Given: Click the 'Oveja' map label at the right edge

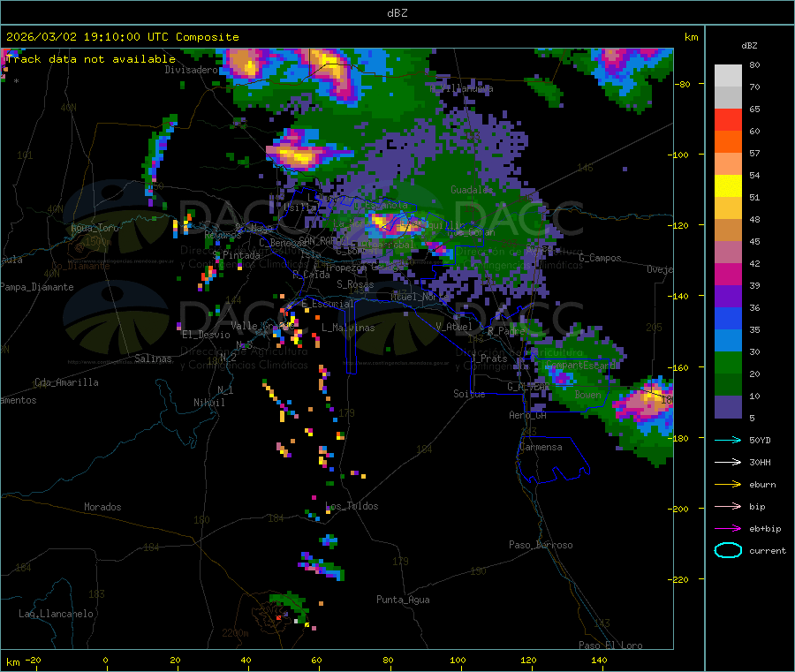Looking at the screenshot, I should point(660,269).
